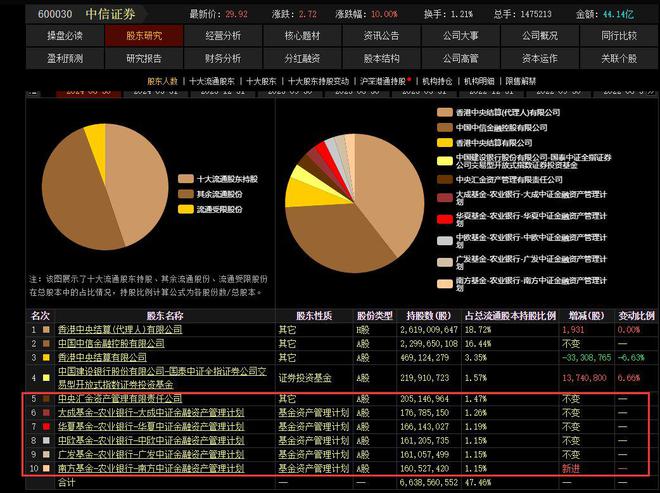Open the 同行比较 tab

(x=619, y=36)
